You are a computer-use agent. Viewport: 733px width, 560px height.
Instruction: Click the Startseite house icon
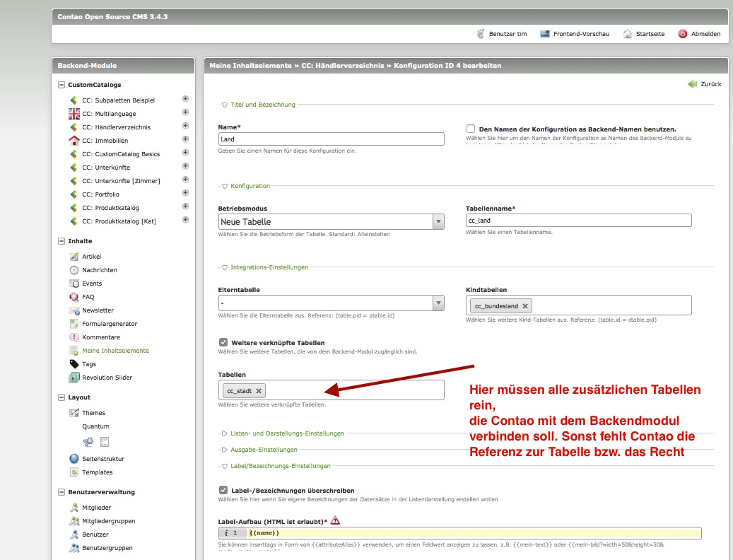[627, 34]
